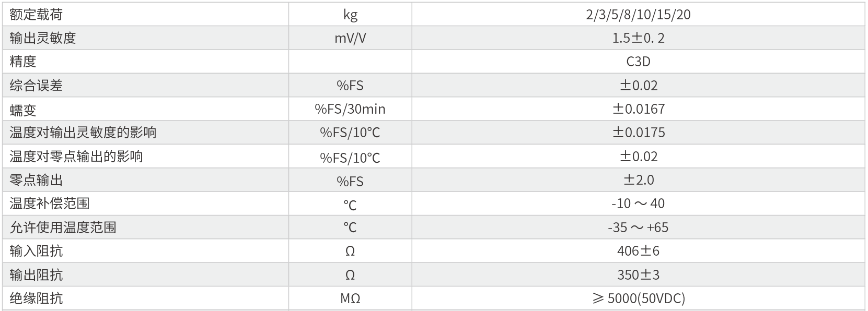Viewport: 868px width, 311px height.
Task: Click the %FS/30min unit cell
Action: 350,109
